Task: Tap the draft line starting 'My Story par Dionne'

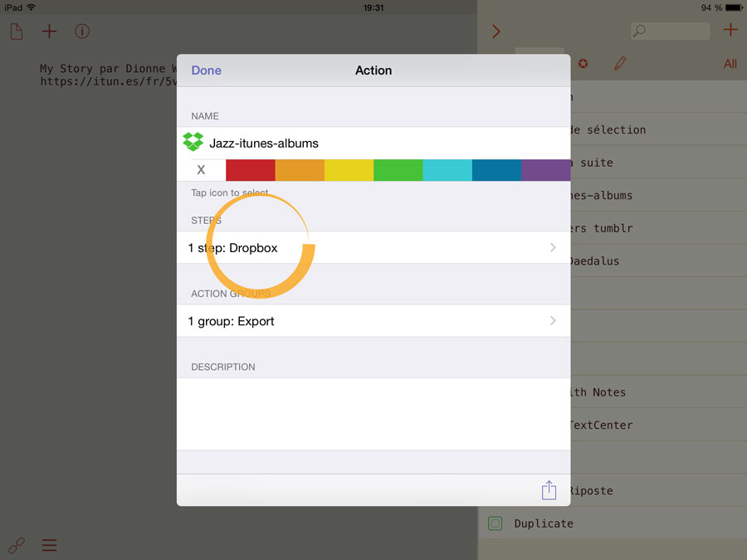Action: click(x=108, y=69)
